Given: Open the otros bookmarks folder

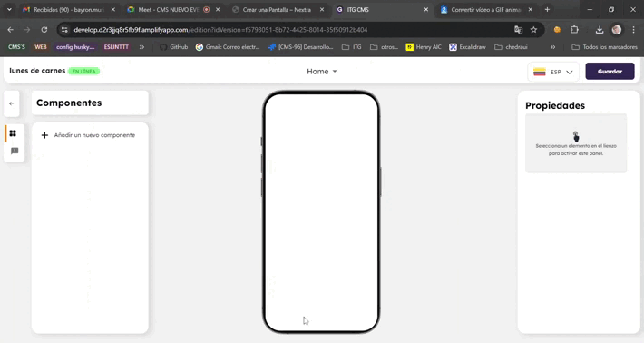Looking at the screenshot, I should [384, 47].
